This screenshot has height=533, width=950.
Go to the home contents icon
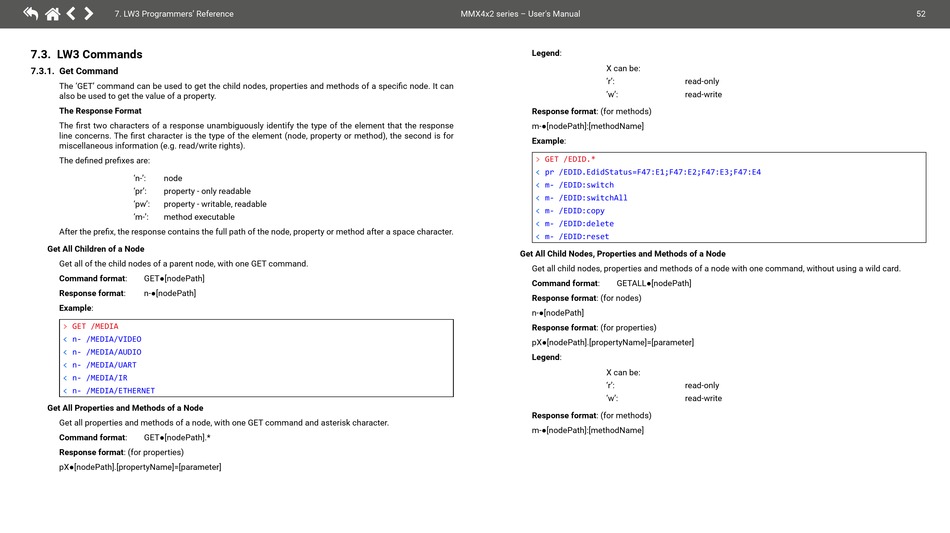pos(53,13)
